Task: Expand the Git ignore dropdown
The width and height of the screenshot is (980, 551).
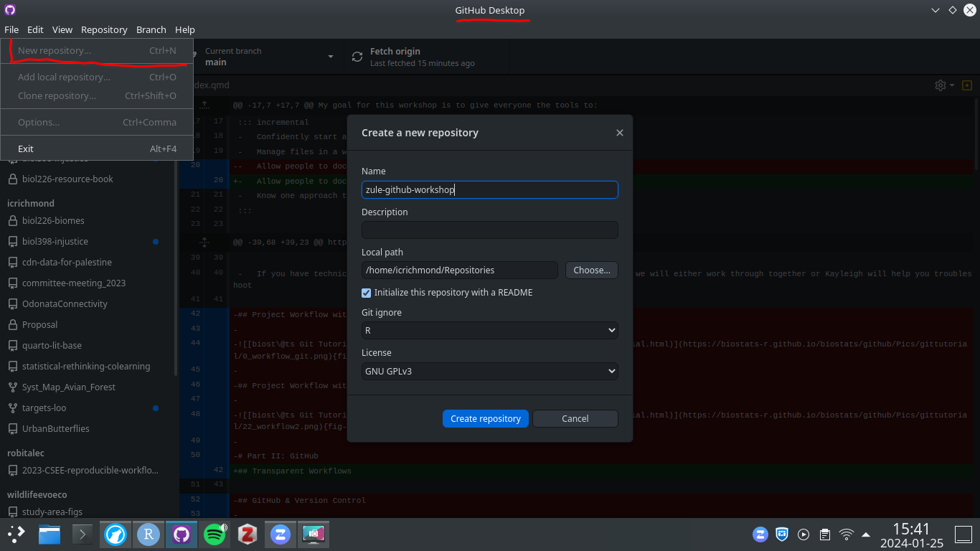Action: pyautogui.click(x=489, y=331)
